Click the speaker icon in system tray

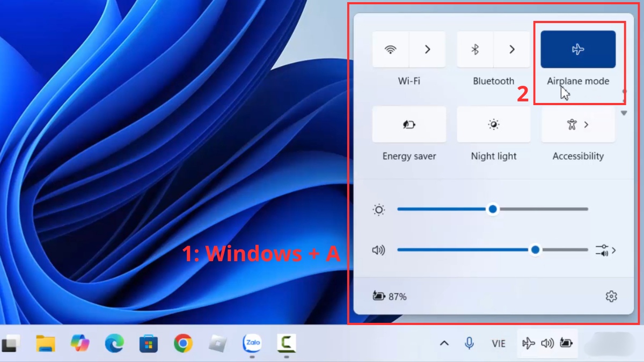547,343
